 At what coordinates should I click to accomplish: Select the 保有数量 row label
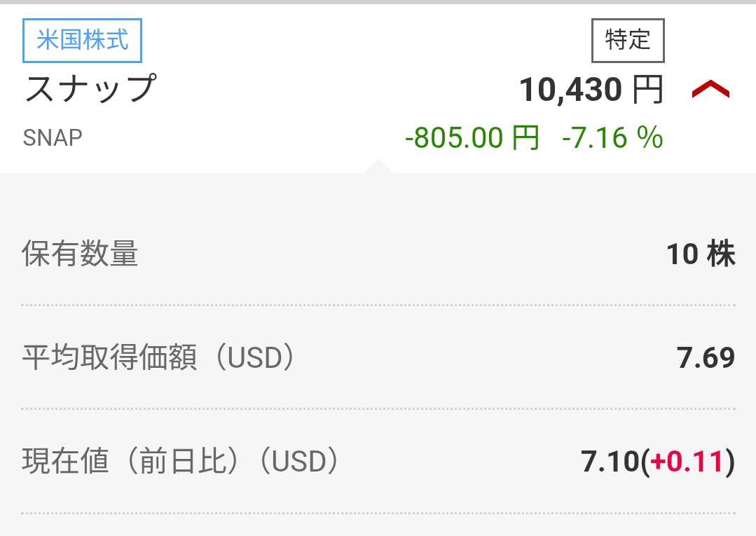coord(80,254)
